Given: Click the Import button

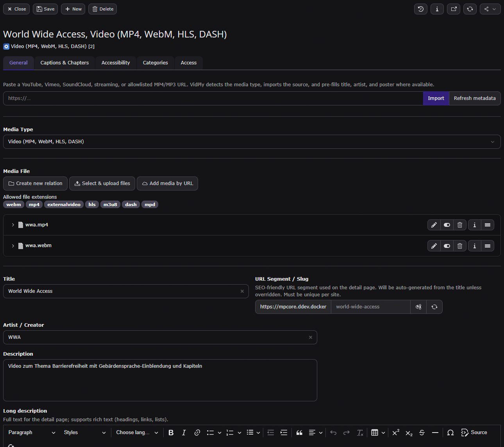Looking at the screenshot, I should point(436,98).
